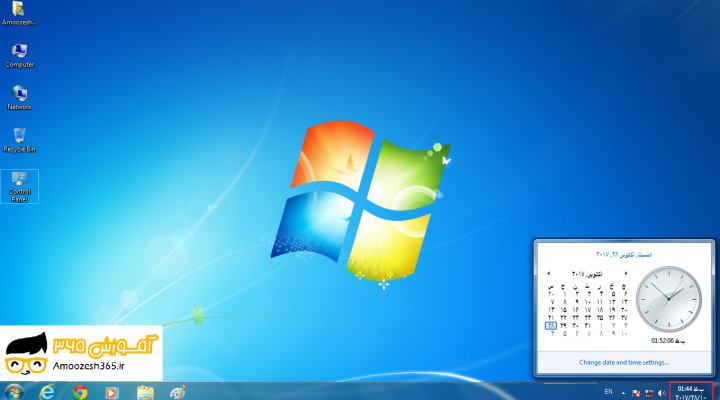This screenshot has width=720, height=400.
Task: Select date 21 in the calendar
Action: 551,317
